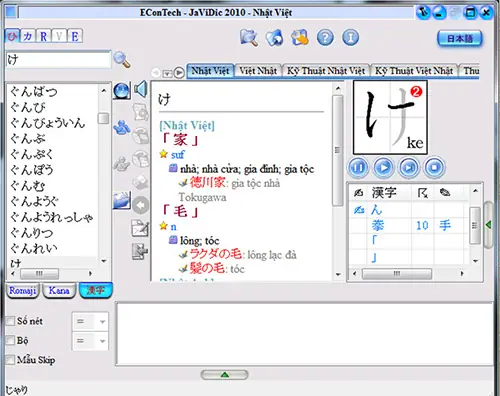Click the share folder icon in the top toolbar

(x=274, y=37)
